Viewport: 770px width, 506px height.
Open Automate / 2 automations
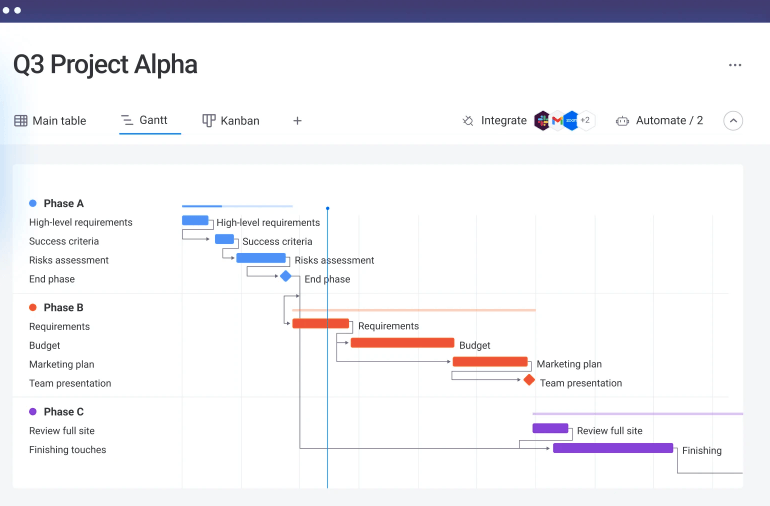pyautogui.click(x=660, y=121)
